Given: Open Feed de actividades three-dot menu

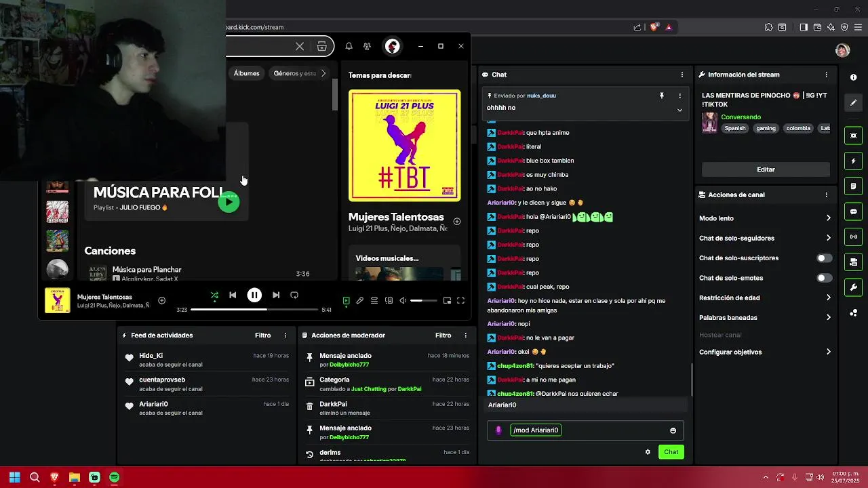Looking at the screenshot, I should [285, 335].
